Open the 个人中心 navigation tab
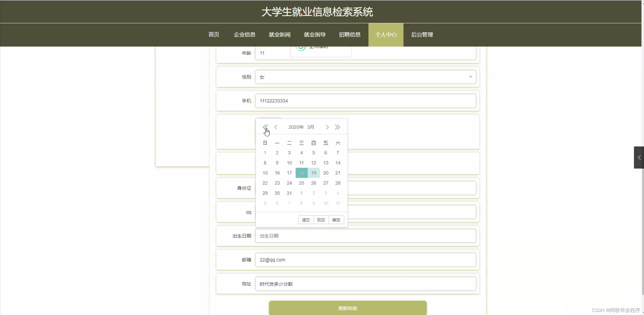This screenshot has width=644, height=315. click(386, 35)
